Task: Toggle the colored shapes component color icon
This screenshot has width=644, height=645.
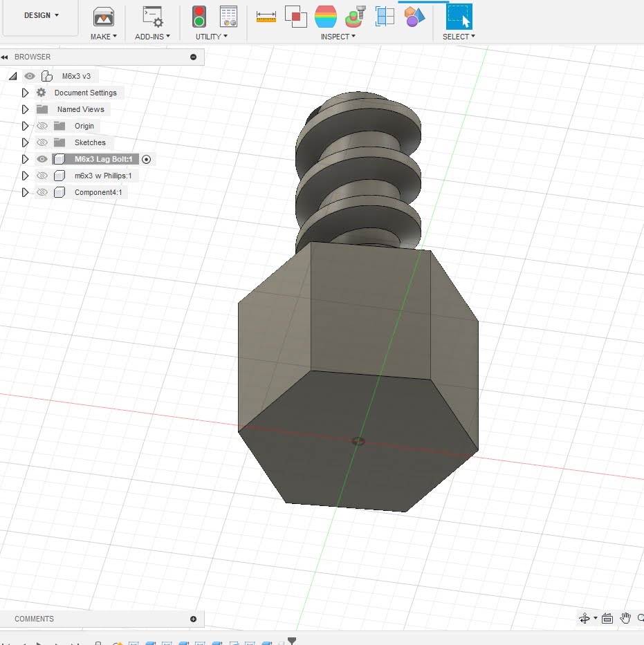Action: pos(414,17)
